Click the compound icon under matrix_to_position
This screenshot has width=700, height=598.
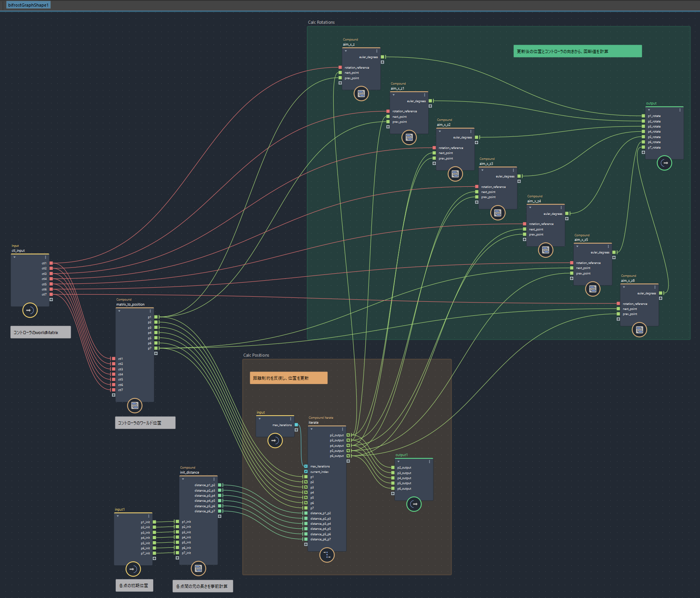[x=135, y=405]
